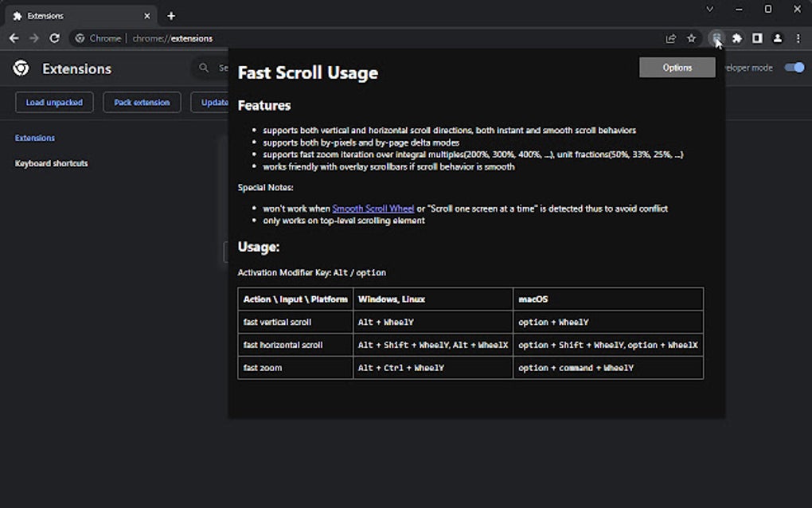Screen dimensions: 812x508
Task: Click inside the address bar
Action: click(318, 37)
